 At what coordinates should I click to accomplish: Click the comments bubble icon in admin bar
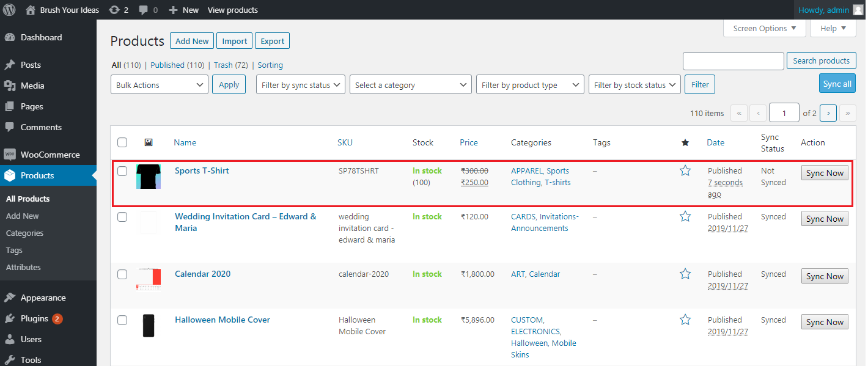(143, 10)
